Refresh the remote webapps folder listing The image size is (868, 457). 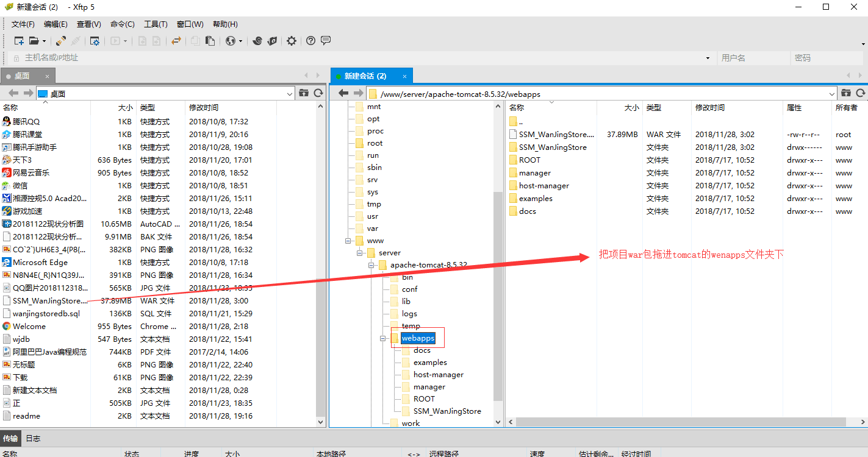(861, 93)
